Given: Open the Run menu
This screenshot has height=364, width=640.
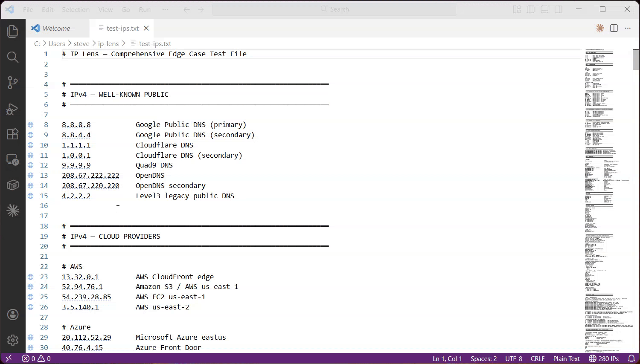Looking at the screenshot, I should coord(145,9).
